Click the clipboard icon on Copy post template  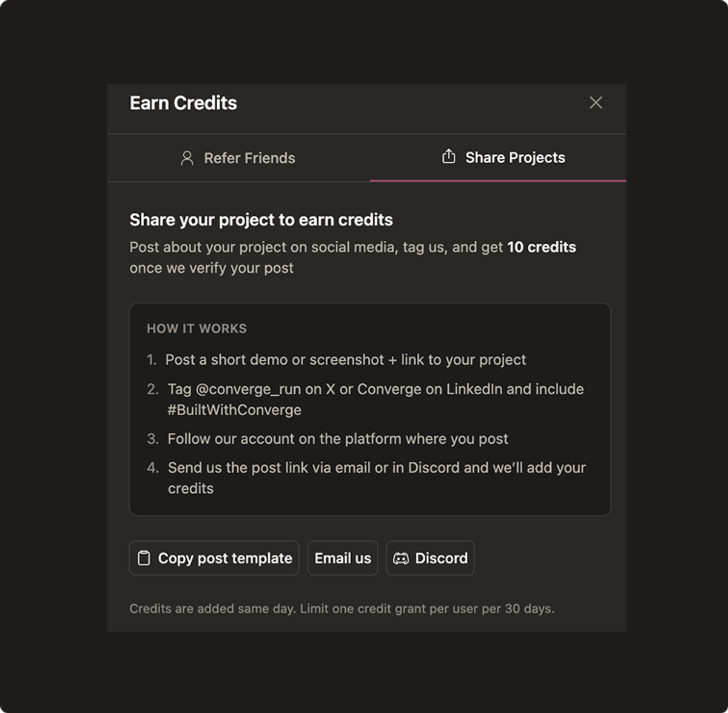click(x=143, y=558)
